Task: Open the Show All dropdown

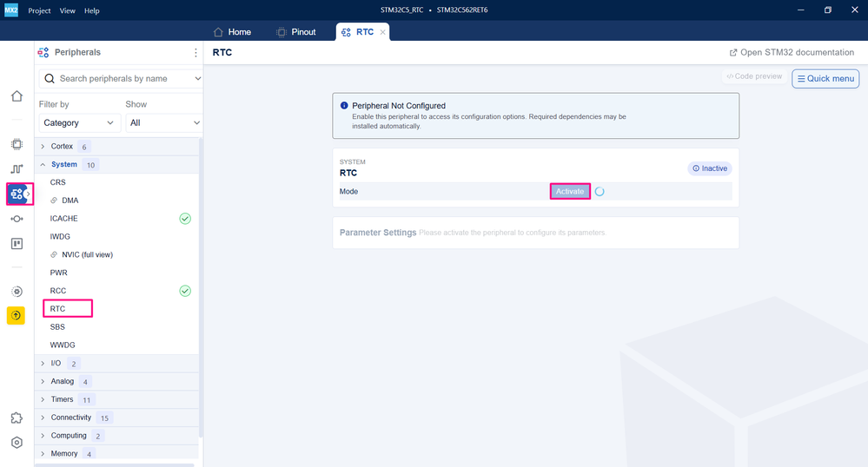Action: [164, 123]
